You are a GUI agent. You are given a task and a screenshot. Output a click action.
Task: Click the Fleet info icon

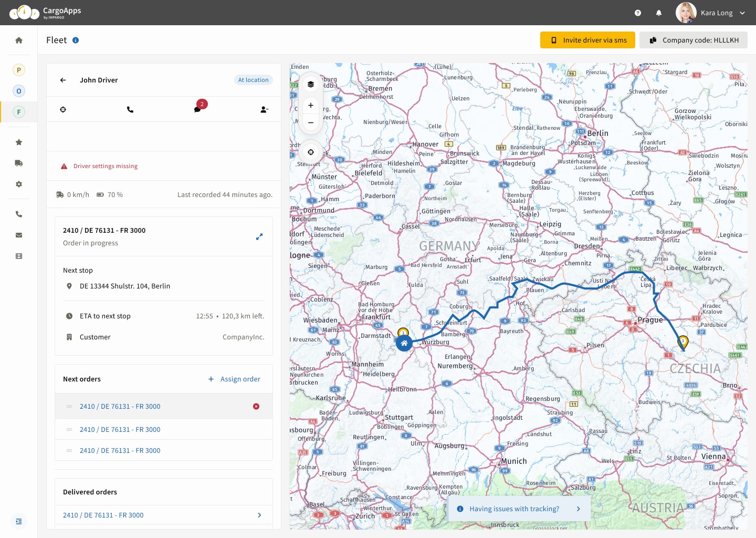click(x=76, y=40)
